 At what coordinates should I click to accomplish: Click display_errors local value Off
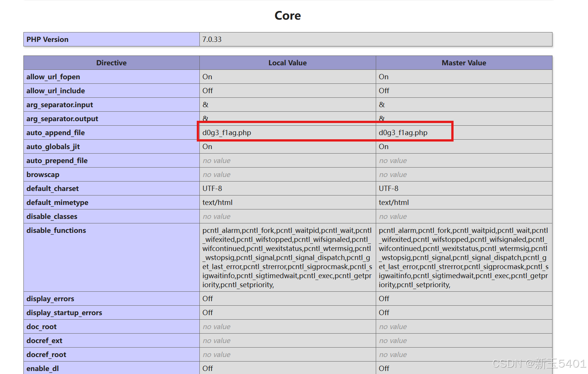207,299
